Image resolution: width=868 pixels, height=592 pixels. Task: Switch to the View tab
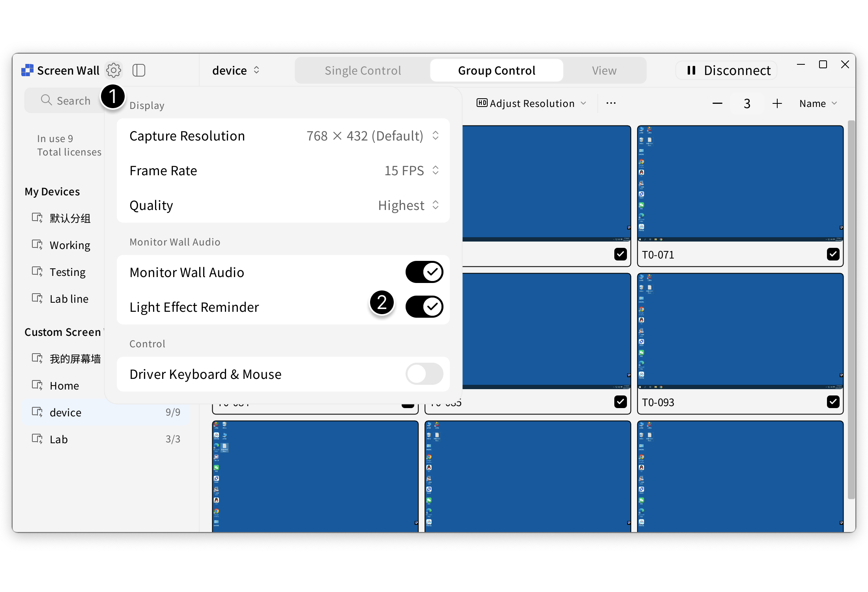[604, 70]
